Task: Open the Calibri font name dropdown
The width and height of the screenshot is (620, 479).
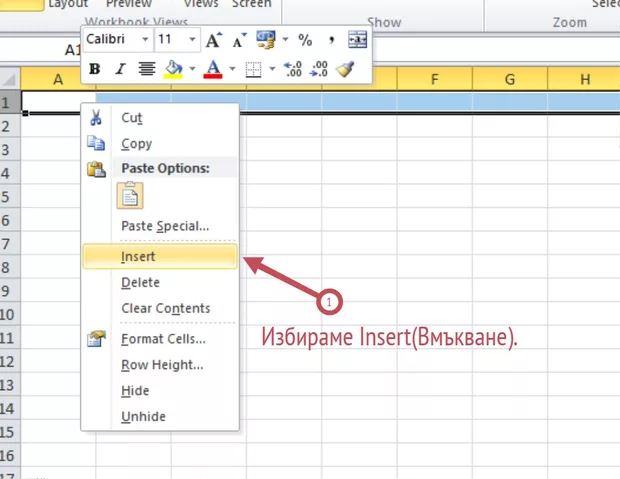Action: (x=146, y=39)
